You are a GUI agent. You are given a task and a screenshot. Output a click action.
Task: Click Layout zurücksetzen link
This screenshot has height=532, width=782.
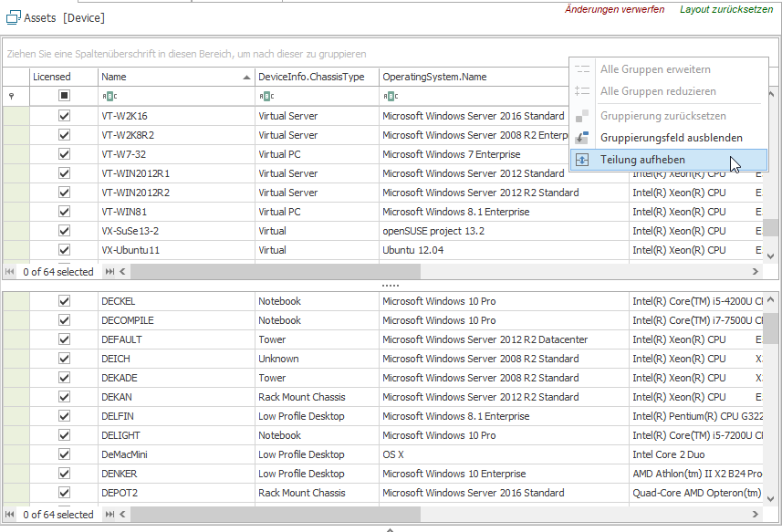click(x=726, y=9)
